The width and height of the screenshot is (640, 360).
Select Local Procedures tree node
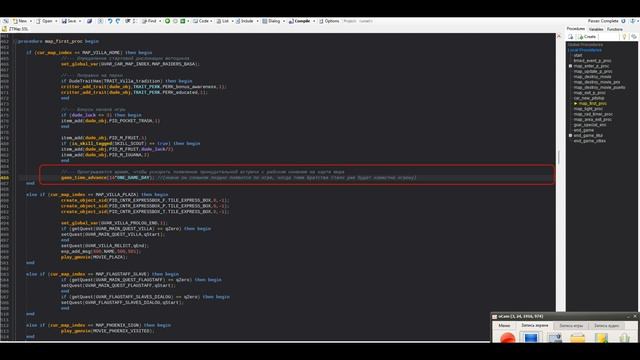(584, 50)
